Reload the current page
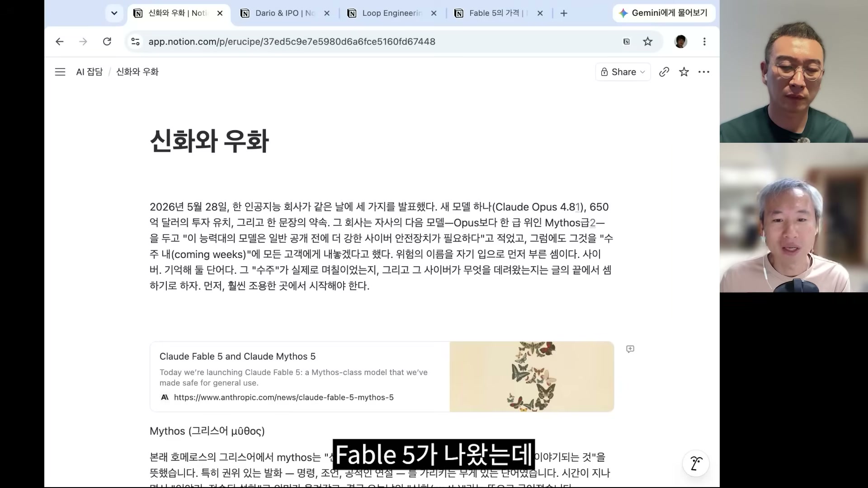Viewport: 868px width, 488px height. [107, 42]
